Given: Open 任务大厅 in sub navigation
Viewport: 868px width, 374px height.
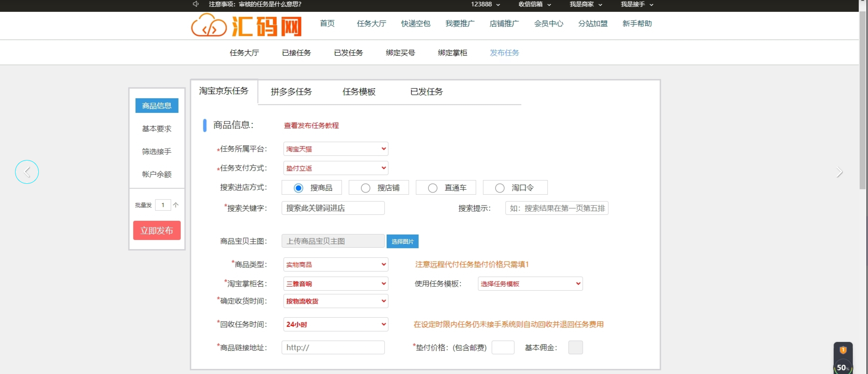Looking at the screenshot, I should coord(244,53).
